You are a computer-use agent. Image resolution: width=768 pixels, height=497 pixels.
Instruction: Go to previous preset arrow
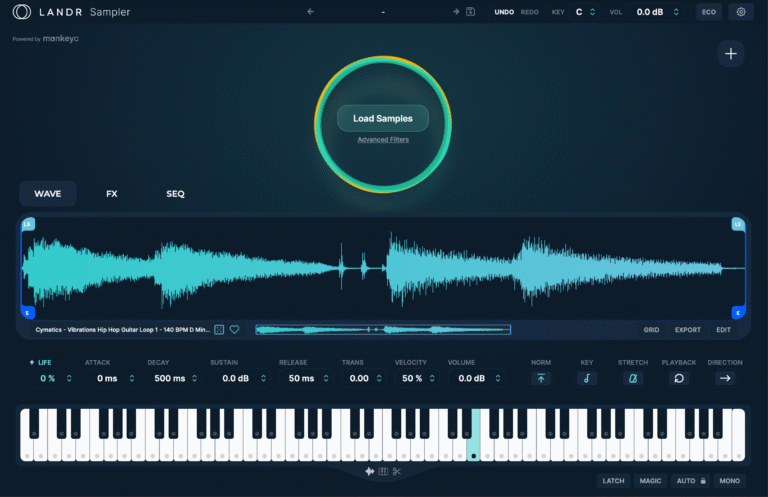(311, 11)
